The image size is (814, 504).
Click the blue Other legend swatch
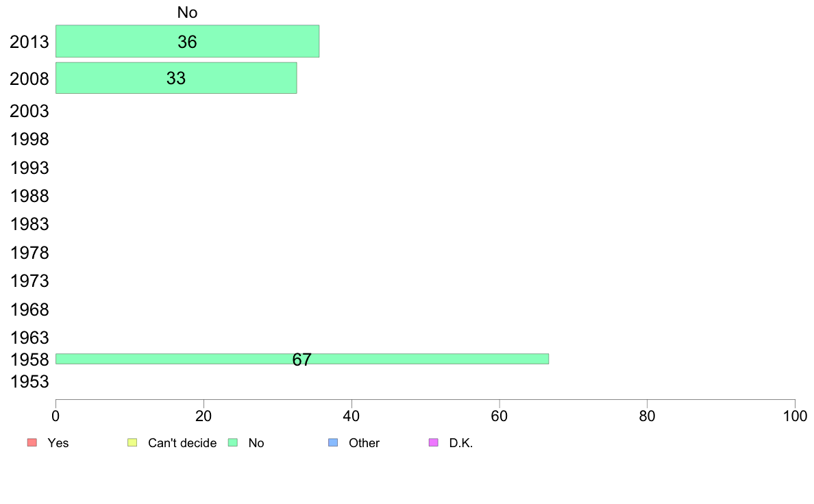[x=333, y=442]
